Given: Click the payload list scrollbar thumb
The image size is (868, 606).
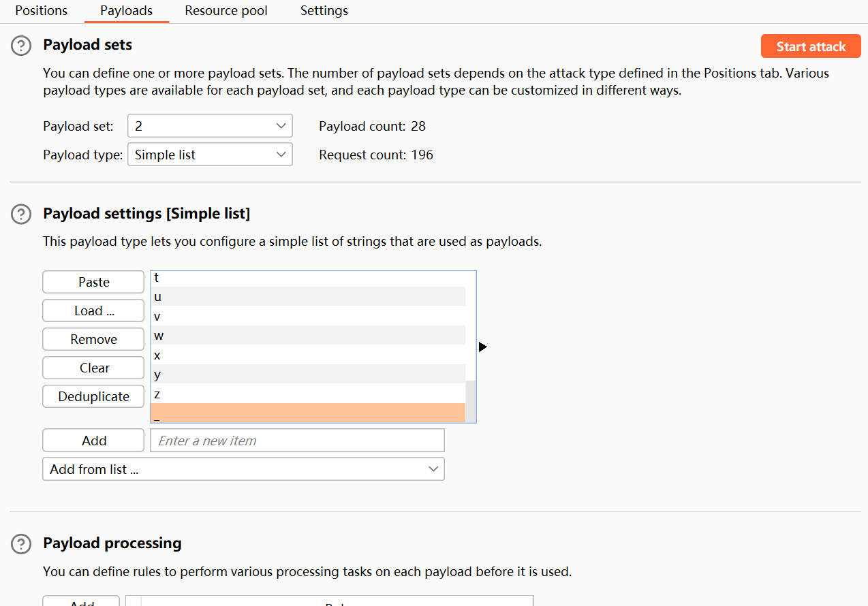Looking at the screenshot, I should click(470, 401).
